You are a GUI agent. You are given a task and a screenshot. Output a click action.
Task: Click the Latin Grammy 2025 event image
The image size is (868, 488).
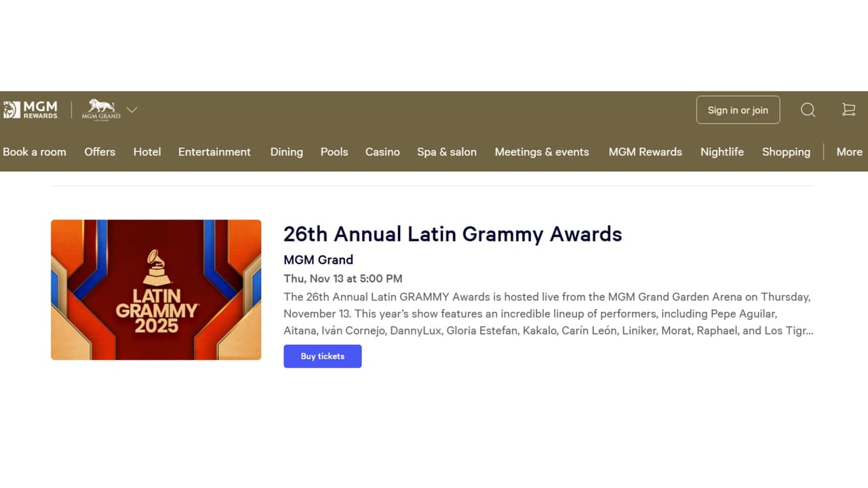click(x=156, y=289)
